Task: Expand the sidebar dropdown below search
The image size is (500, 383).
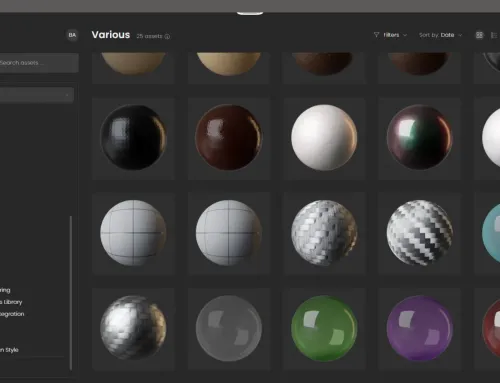Action: [37, 95]
